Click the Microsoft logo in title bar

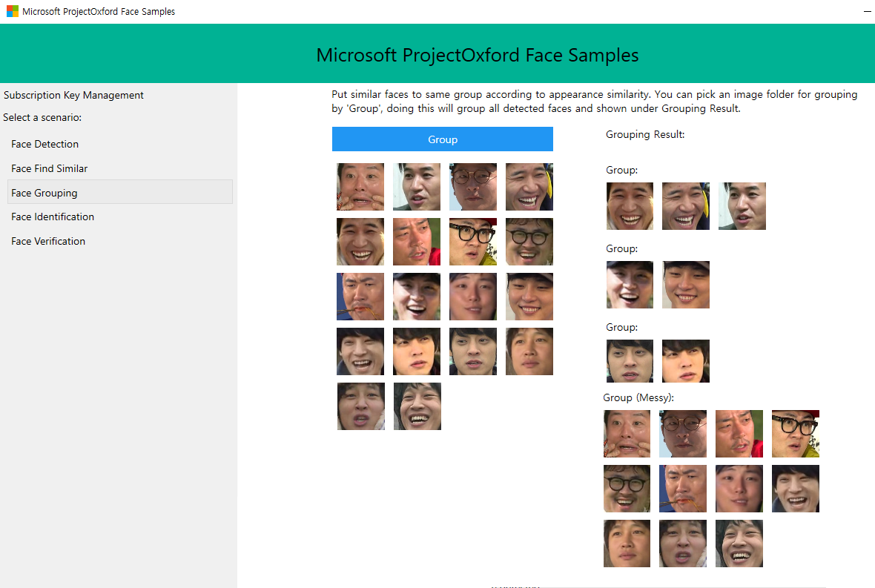(x=13, y=11)
